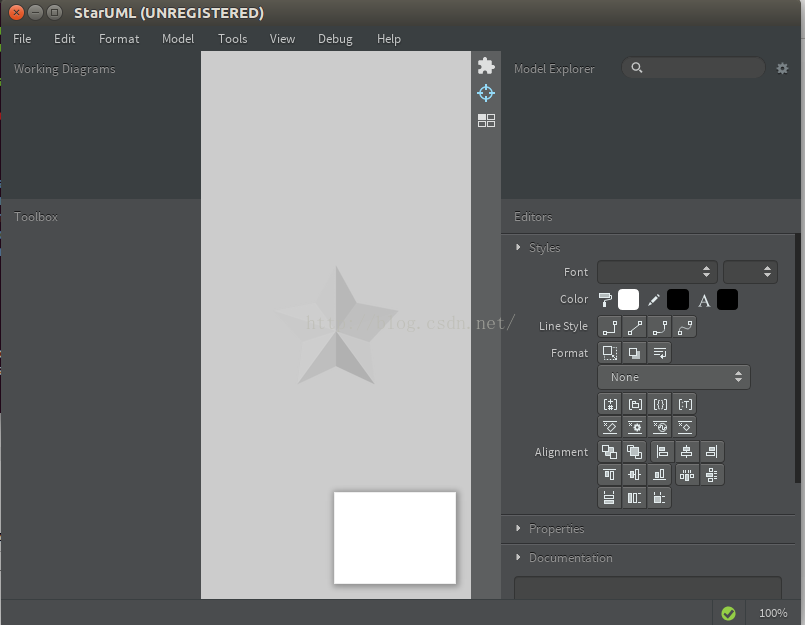805x625 pixels.
Task: Open the Font family dropdown
Action: pos(657,272)
